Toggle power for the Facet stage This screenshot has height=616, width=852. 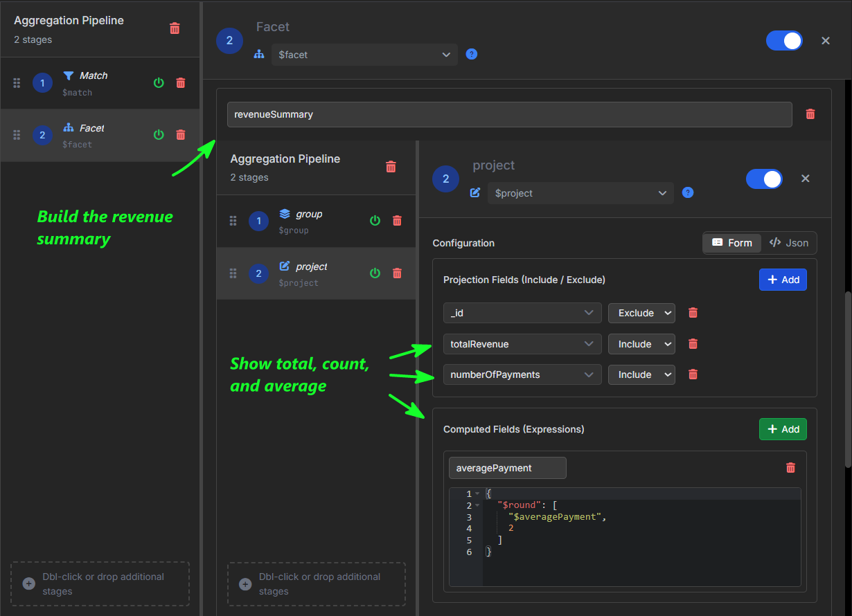(x=159, y=135)
